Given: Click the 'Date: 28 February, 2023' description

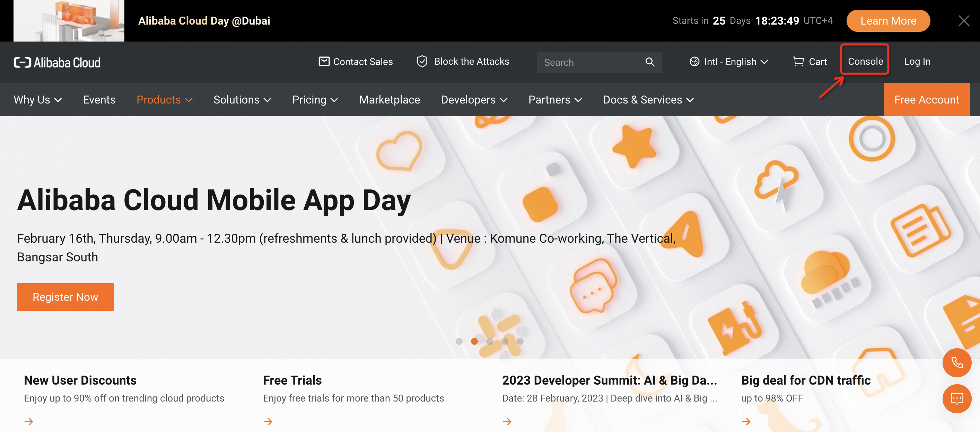Looking at the screenshot, I should click(610, 398).
